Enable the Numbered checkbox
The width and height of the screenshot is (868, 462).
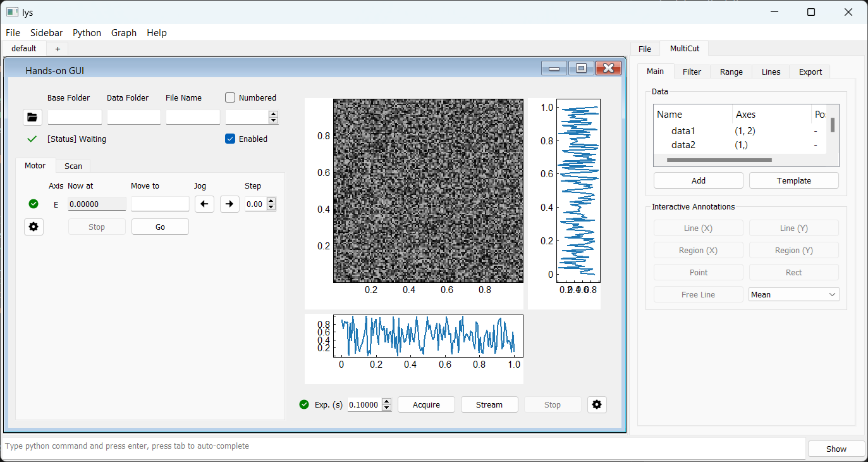(231, 97)
